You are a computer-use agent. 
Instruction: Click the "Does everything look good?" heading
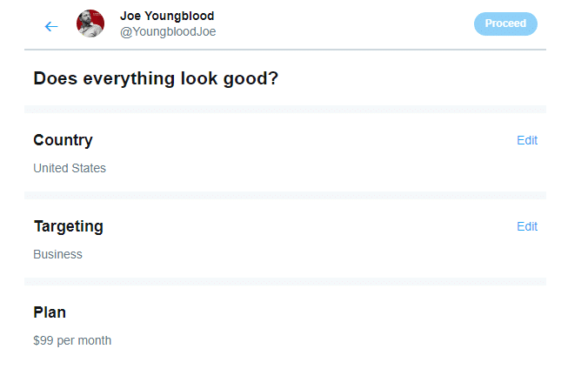(156, 79)
